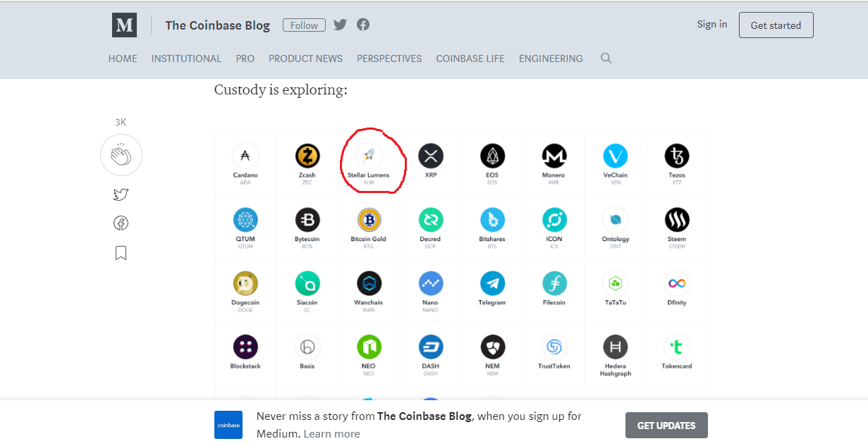Click the DASH coin icon

coord(431,347)
